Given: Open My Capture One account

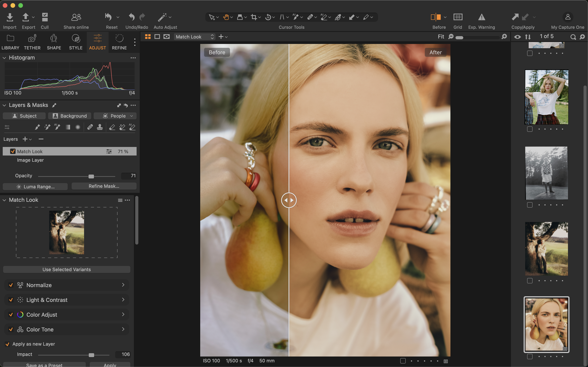Looking at the screenshot, I should coord(568,17).
